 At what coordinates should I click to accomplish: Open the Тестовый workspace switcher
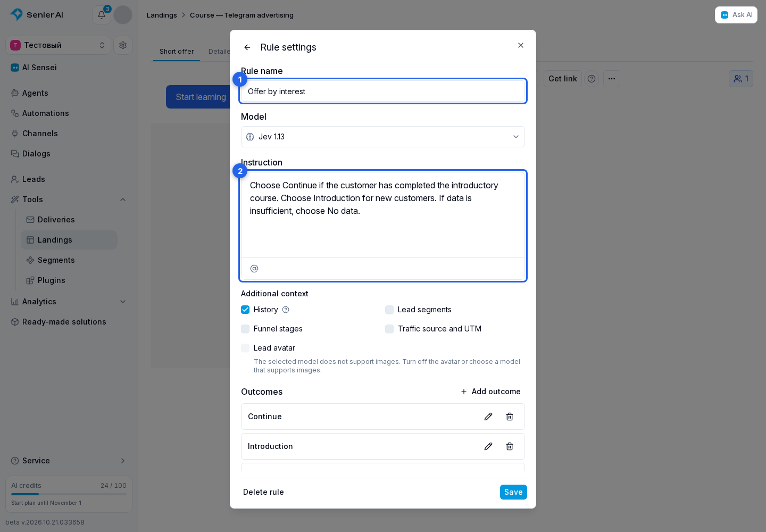(x=59, y=45)
